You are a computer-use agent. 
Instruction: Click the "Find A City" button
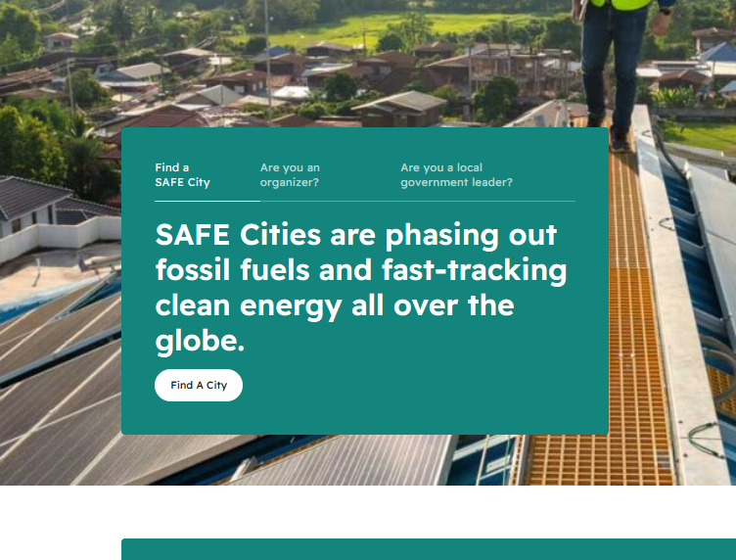pyautogui.click(x=199, y=386)
